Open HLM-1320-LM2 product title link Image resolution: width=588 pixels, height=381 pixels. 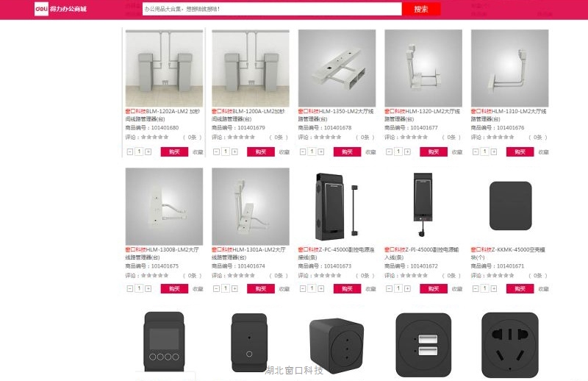(x=422, y=115)
